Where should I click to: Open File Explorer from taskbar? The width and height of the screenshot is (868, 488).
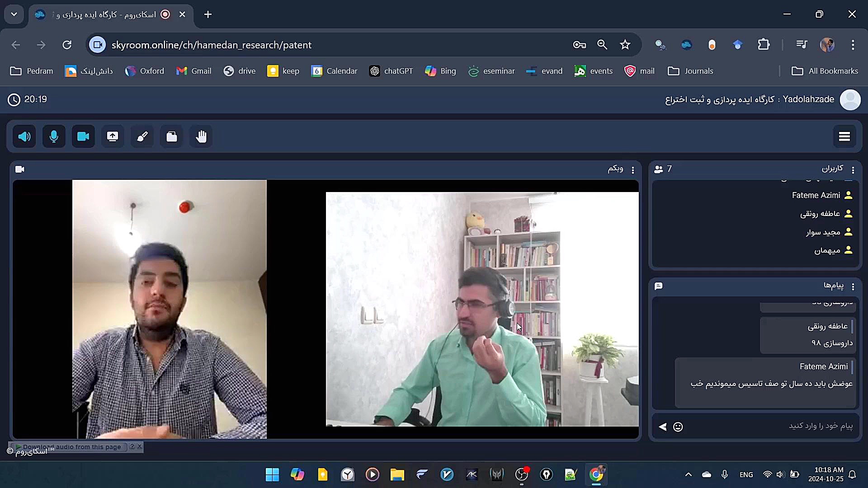pos(397,474)
